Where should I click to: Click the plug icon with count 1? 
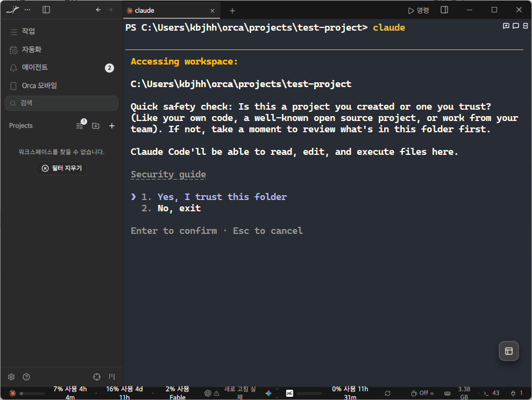(x=517, y=393)
